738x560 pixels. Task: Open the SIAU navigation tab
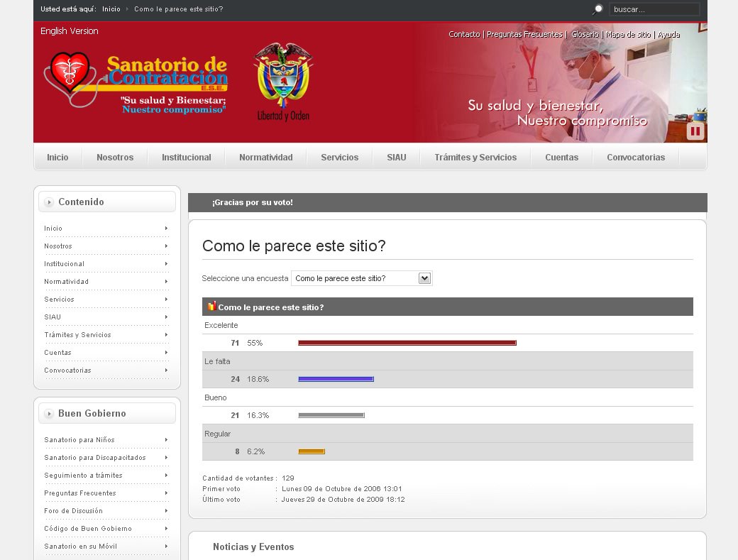[x=395, y=158]
